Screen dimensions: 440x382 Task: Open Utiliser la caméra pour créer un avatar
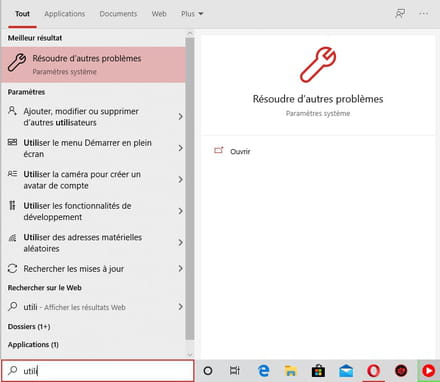(93, 180)
